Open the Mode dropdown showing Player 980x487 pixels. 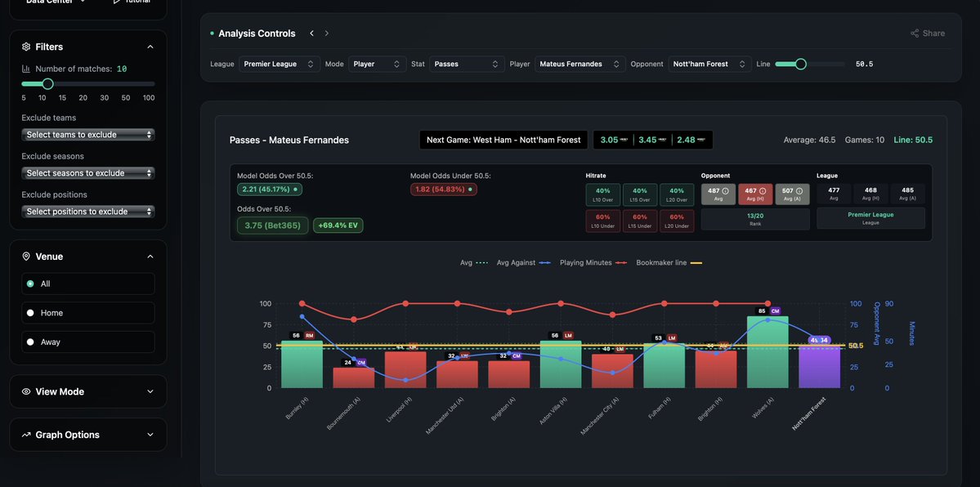coord(378,64)
